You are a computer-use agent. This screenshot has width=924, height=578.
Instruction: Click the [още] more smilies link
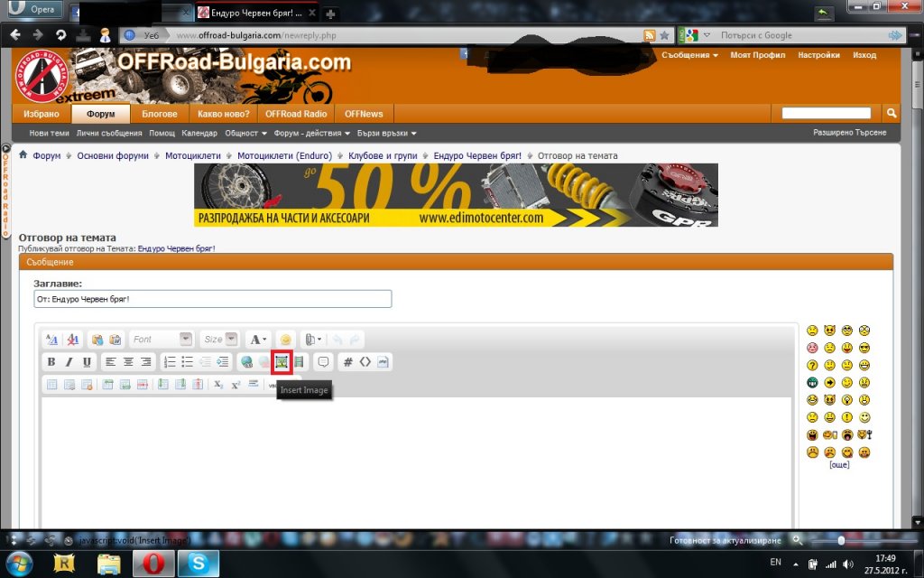point(839,465)
